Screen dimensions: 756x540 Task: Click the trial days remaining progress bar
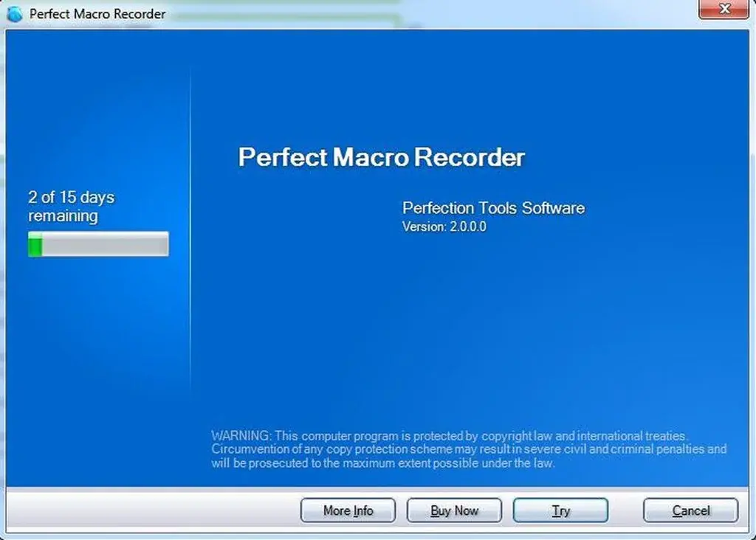click(x=98, y=244)
